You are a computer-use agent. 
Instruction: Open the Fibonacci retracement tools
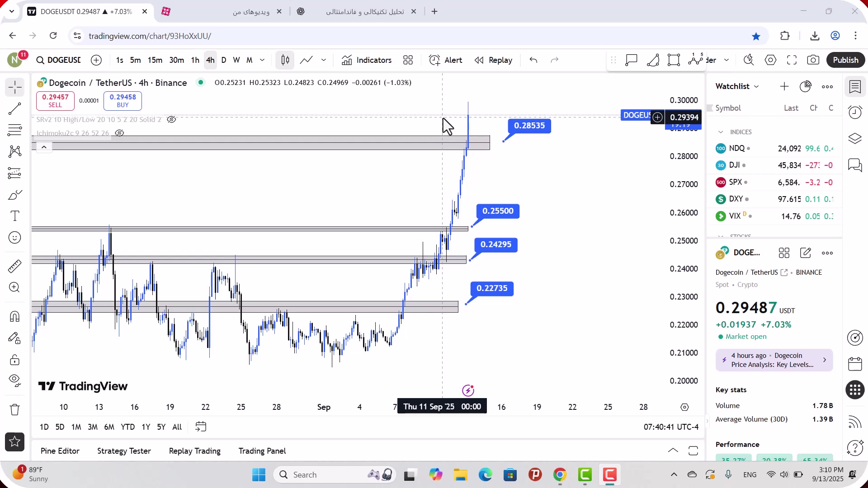click(15, 130)
